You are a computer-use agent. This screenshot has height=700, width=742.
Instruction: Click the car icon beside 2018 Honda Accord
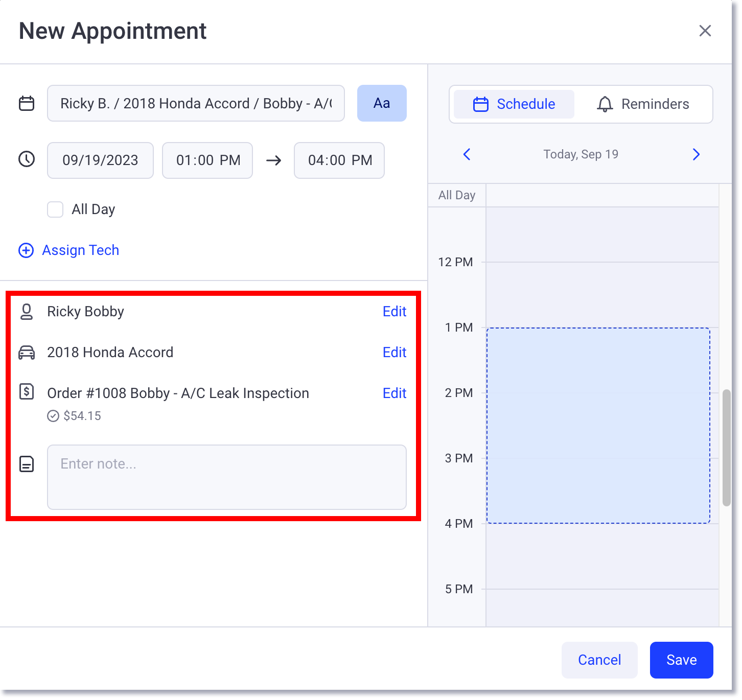[27, 352]
